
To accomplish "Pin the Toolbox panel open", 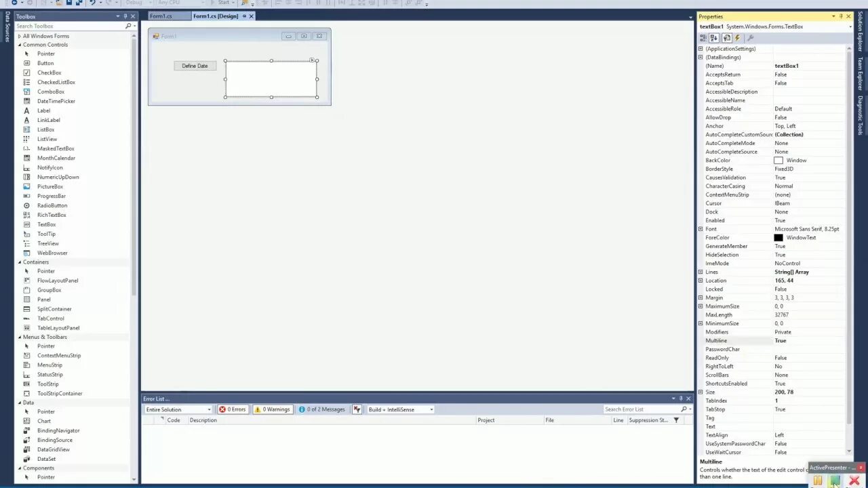I will pyautogui.click(x=125, y=16).
